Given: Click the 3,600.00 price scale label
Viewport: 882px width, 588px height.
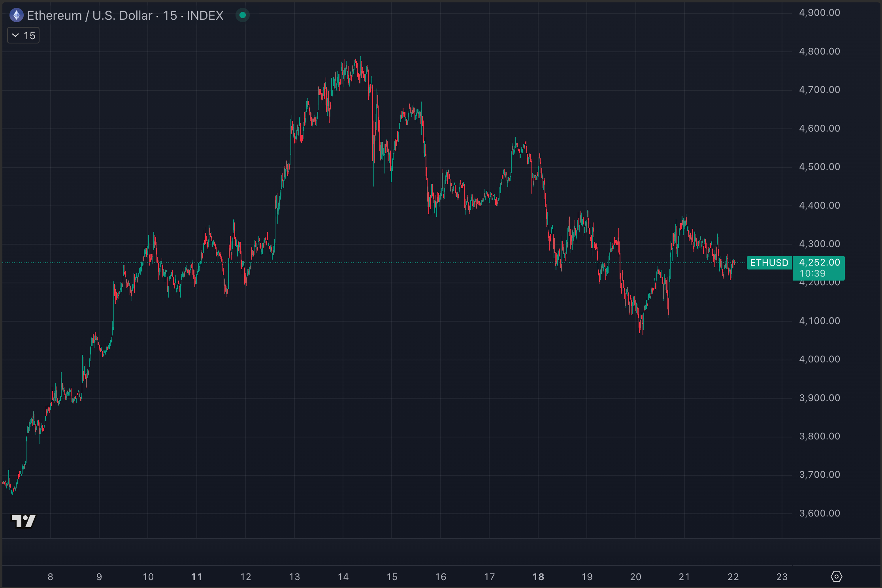Looking at the screenshot, I should click(819, 513).
